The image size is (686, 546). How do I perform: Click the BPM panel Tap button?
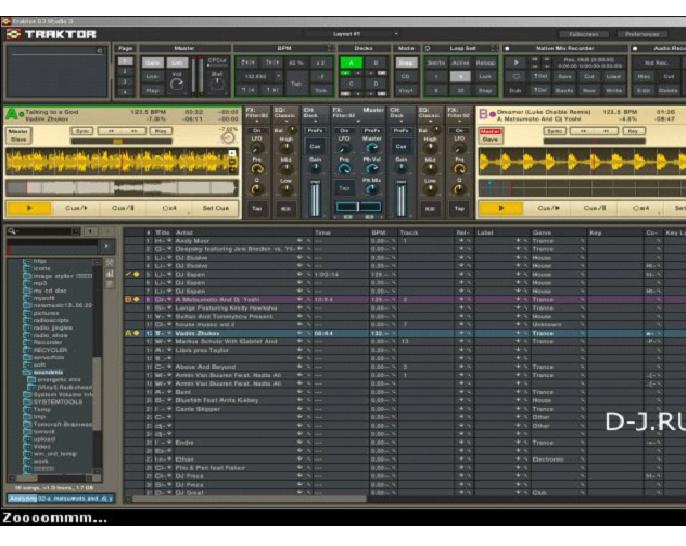(x=296, y=83)
